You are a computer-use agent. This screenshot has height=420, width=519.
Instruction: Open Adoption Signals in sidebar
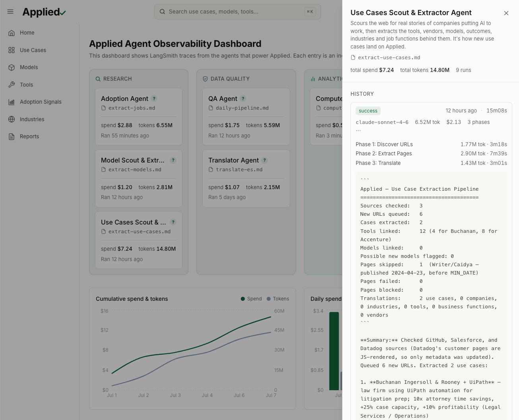40,102
